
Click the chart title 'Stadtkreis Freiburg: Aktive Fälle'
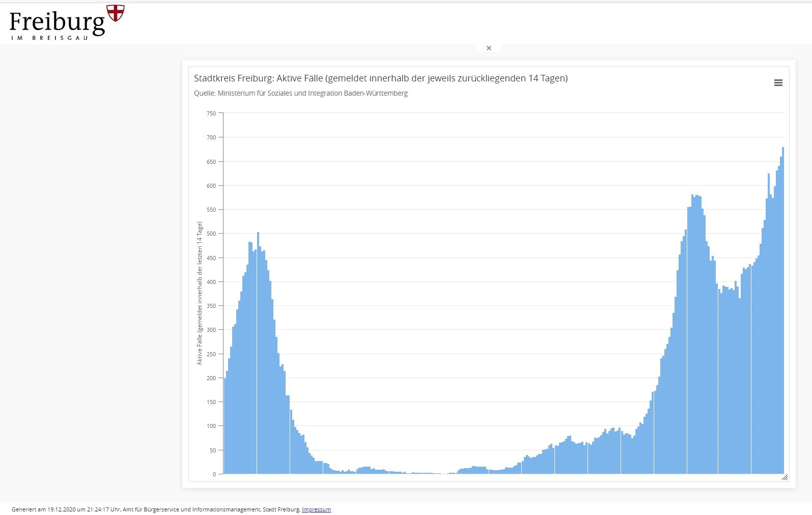(x=380, y=78)
